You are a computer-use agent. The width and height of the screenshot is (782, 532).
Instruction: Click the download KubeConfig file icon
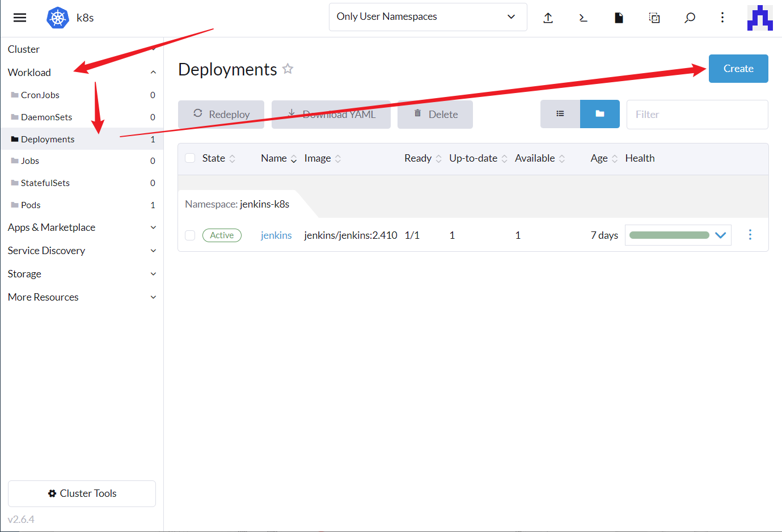click(619, 18)
